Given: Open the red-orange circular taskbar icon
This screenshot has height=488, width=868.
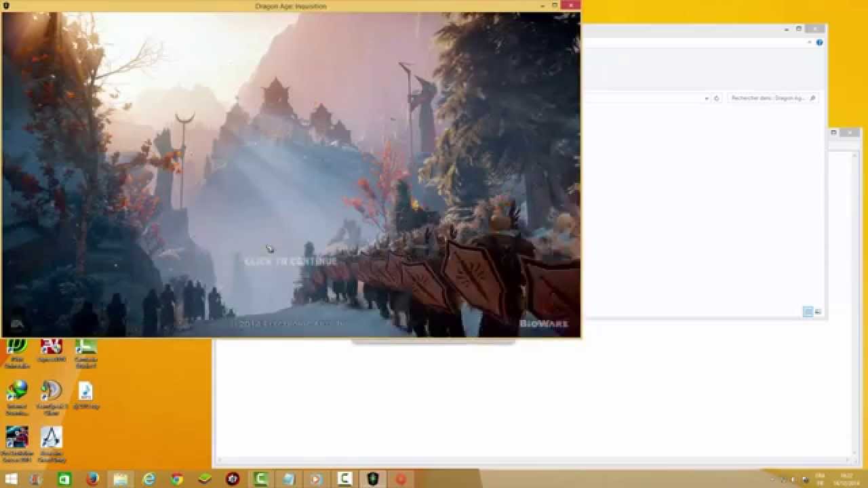Looking at the screenshot, I should coord(401,479).
